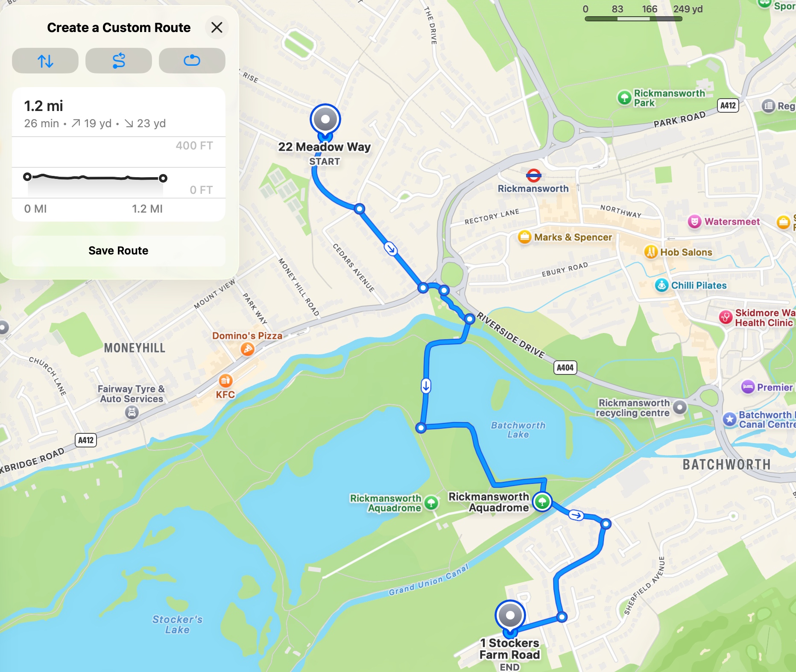Click the out-and-back route button
This screenshot has width=796, height=672.
(x=119, y=61)
